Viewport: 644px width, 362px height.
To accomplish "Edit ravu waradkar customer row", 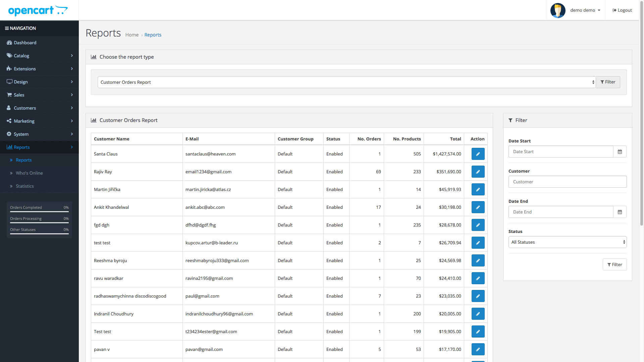I will click(478, 278).
